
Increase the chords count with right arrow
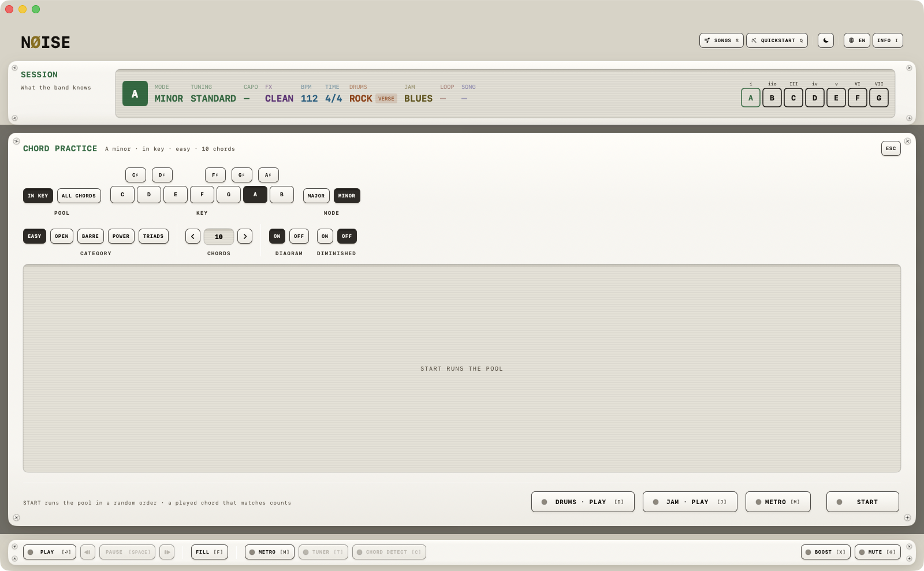pyautogui.click(x=245, y=236)
